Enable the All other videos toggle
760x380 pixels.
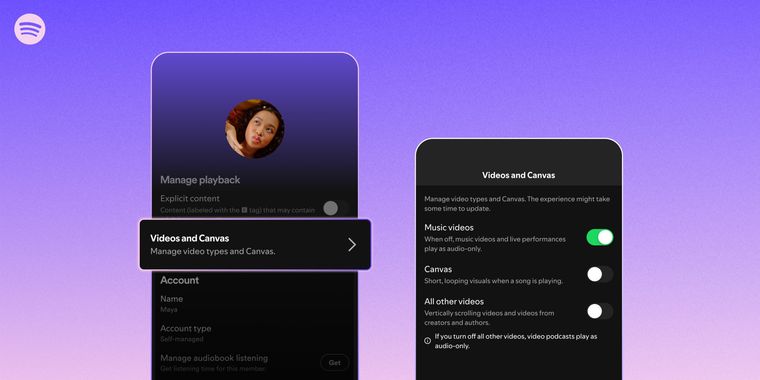tap(600, 311)
